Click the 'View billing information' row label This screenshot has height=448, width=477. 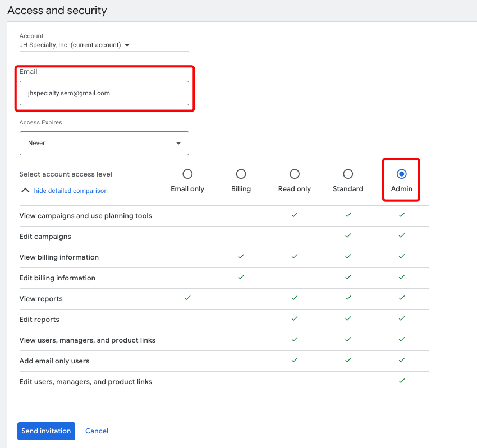[59, 257]
